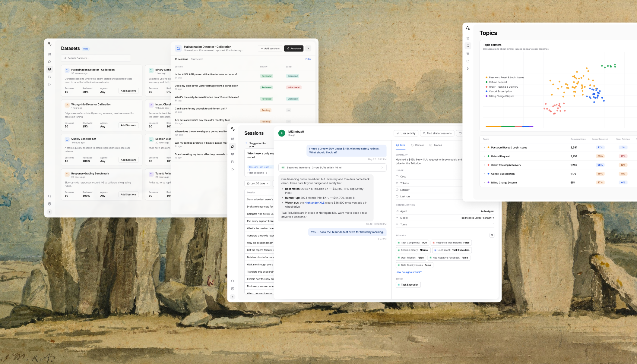The height and width of the screenshot is (364, 637).
Task: Click the play icon in Datasets sidebar
Action: pos(49,85)
